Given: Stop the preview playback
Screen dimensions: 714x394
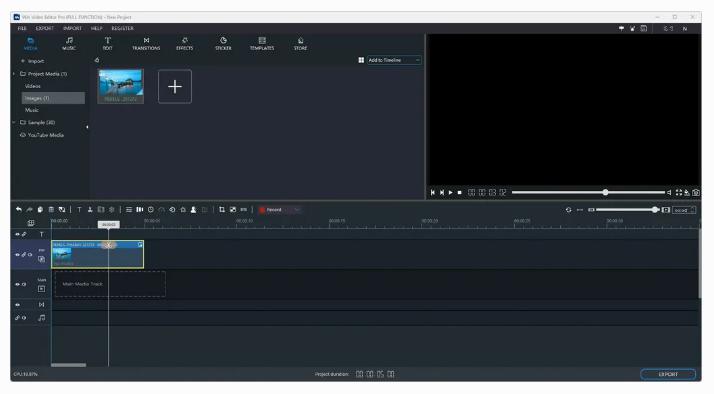Looking at the screenshot, I should pyautogui.click(x=460, y=193).
